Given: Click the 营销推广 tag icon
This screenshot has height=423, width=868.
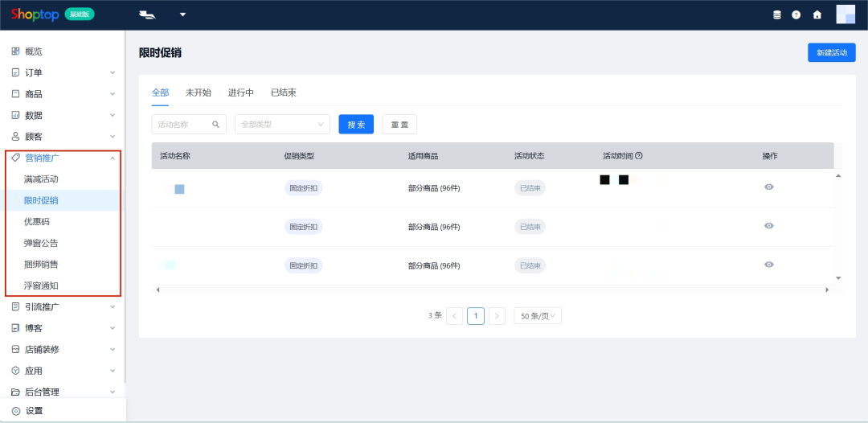Looking at the screenshot, I should 15,158.
